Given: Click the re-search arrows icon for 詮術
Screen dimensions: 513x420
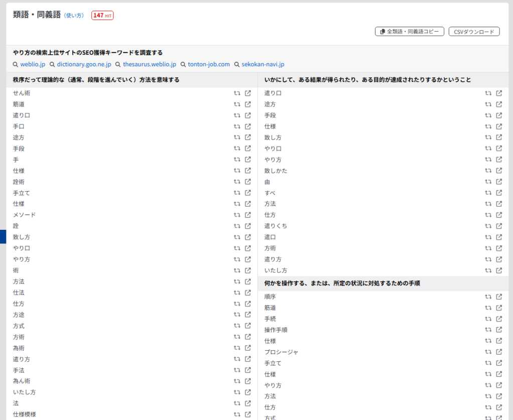Looking at the screenshot, I should (237, 182).
